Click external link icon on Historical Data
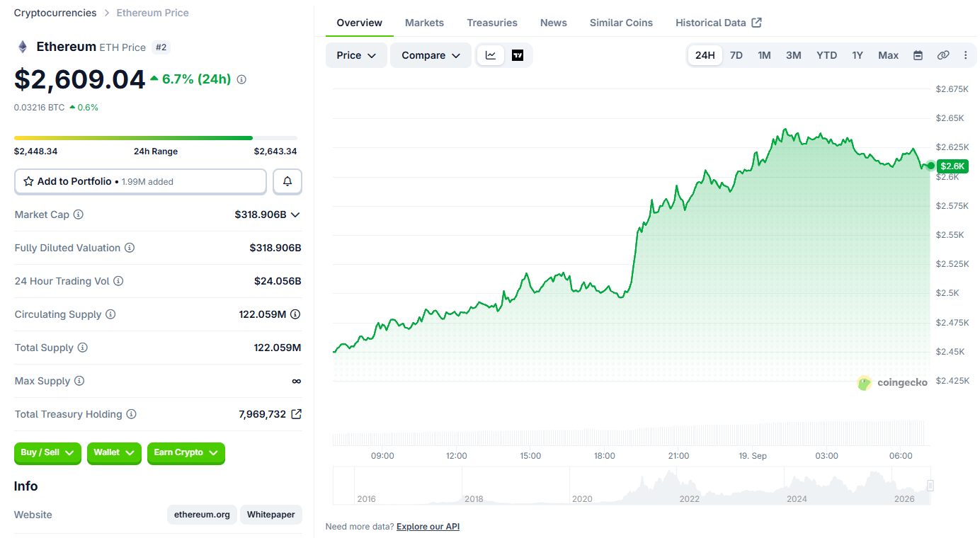 tap(756, 23)
